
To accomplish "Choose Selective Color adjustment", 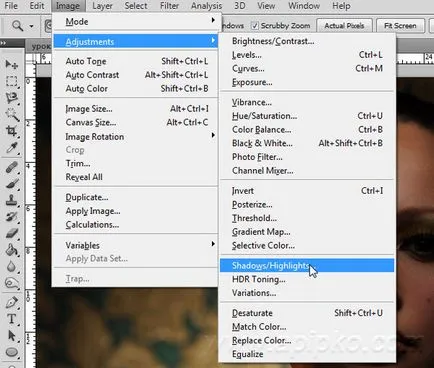I will point(307,246).
